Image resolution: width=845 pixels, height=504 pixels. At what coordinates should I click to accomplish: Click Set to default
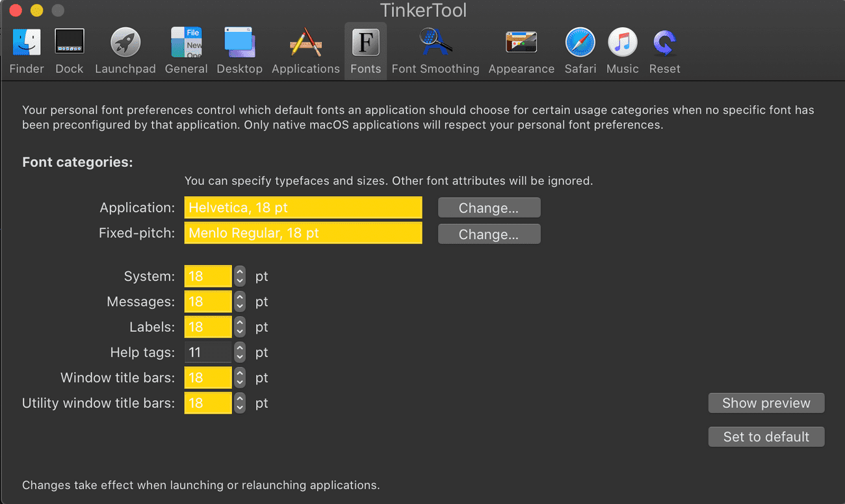click(x=766, y=436)
